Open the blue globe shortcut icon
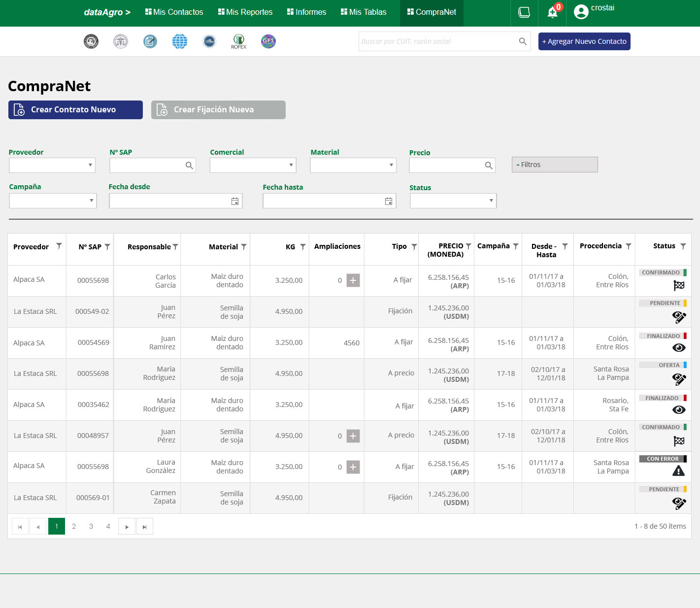 [180, 41]
